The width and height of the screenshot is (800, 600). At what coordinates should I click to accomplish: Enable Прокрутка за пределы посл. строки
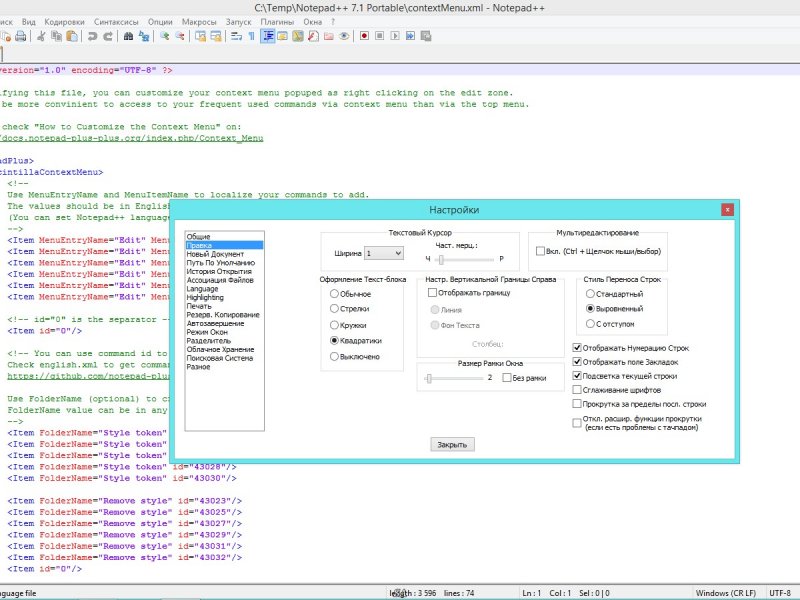pos(577,404)
